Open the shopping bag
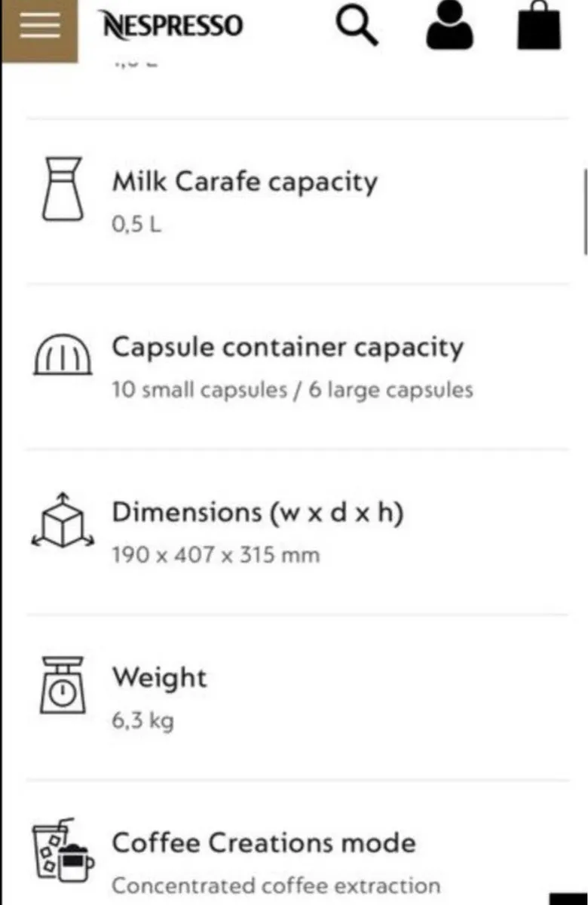The image size is (588, 905). tap(539, 27)
